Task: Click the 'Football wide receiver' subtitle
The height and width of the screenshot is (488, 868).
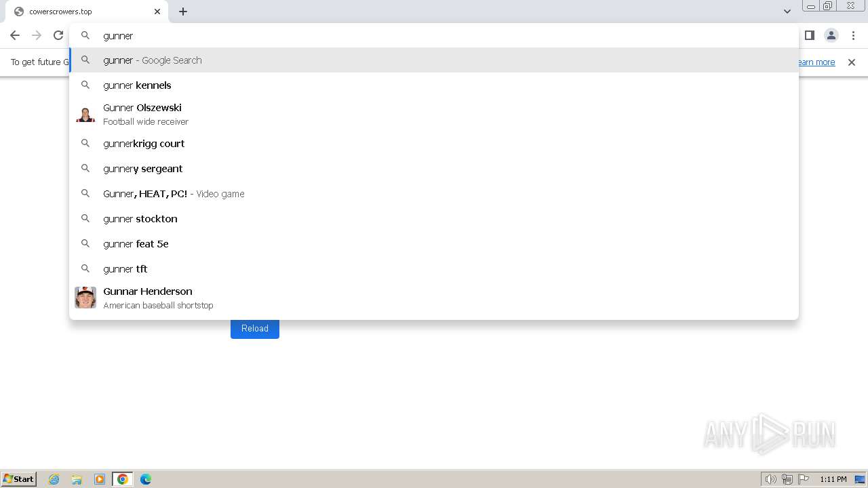Action: (x=146, y=122)
